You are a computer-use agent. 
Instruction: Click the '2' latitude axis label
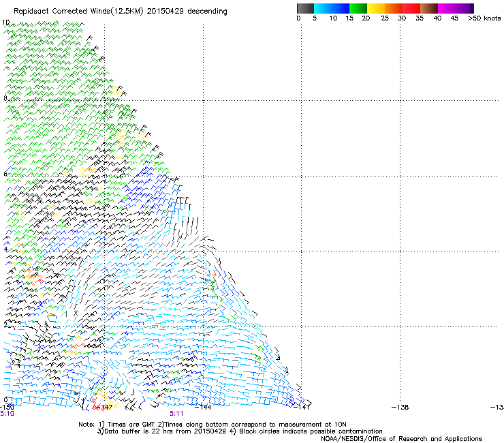click(x=5, y=324)
